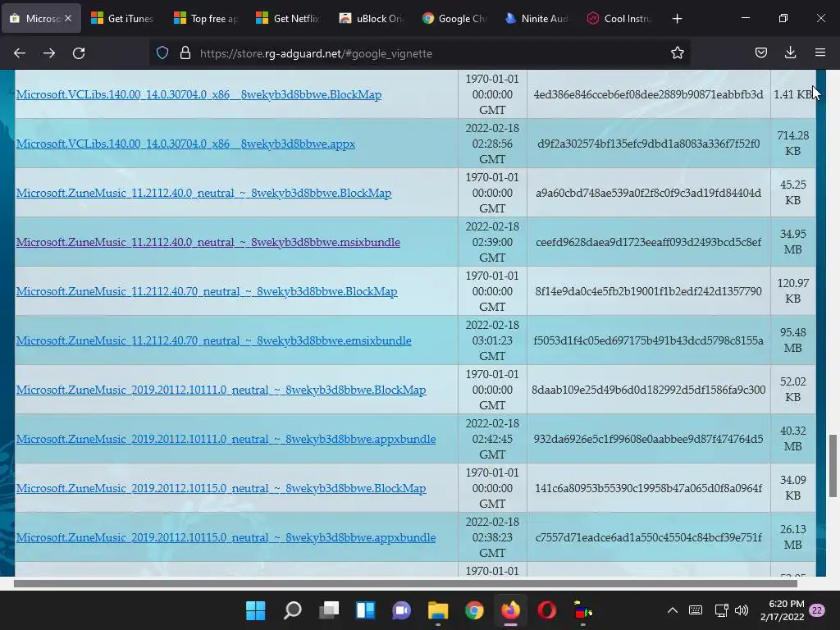Switch to the Get Netflix tab
This screenshot has width=840, height=630.
click(288, 18)
